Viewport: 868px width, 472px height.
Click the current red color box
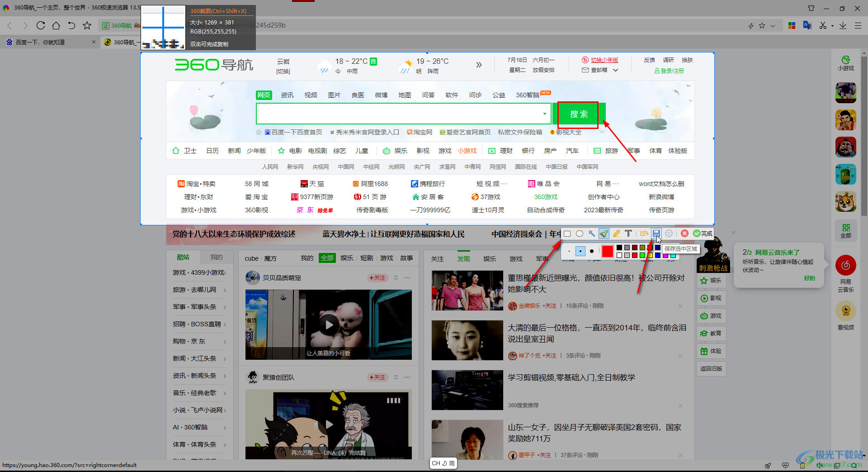tap(608, 251)
